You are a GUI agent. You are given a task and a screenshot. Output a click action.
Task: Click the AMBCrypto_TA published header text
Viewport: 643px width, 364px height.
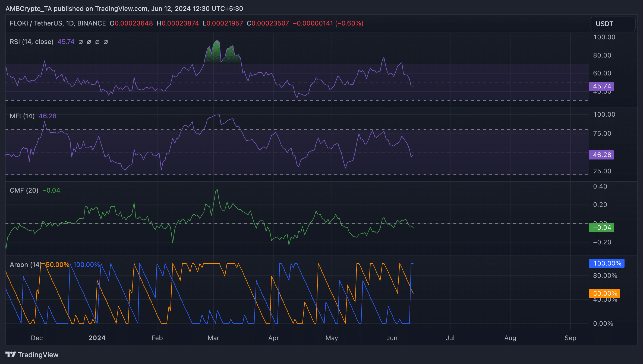point(124,9)
